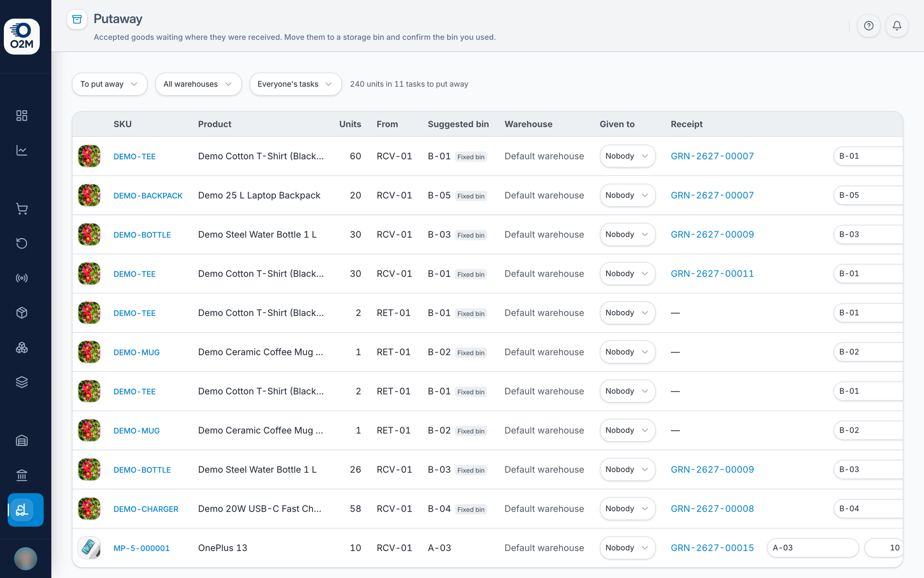Click the B-05 bin input field
The width and height of the screenshot is (924, 578).
[868, 196]
